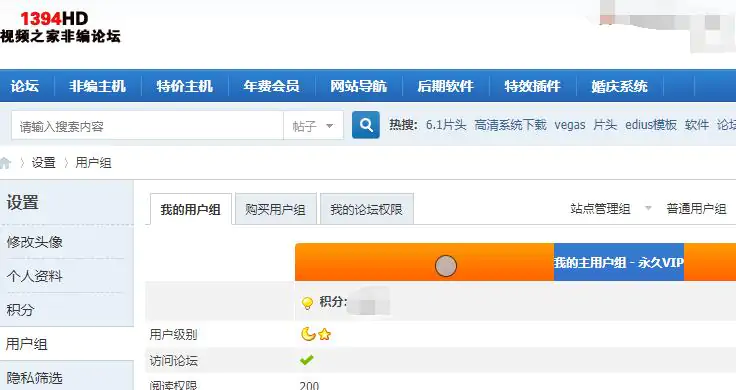736x390 pixels.
Task: Open 修改头像 in settings sidebar
Action: [x=35, y=242]
